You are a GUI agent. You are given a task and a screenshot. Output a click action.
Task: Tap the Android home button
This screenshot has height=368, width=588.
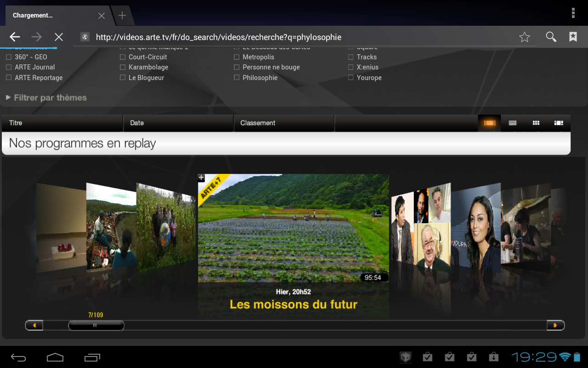[x=55, y=357]
